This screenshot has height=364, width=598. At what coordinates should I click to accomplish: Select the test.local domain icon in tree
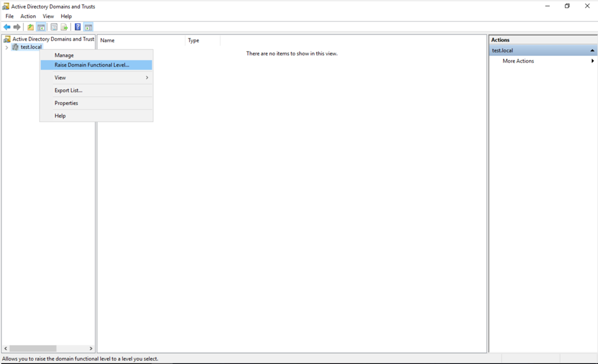15,47
